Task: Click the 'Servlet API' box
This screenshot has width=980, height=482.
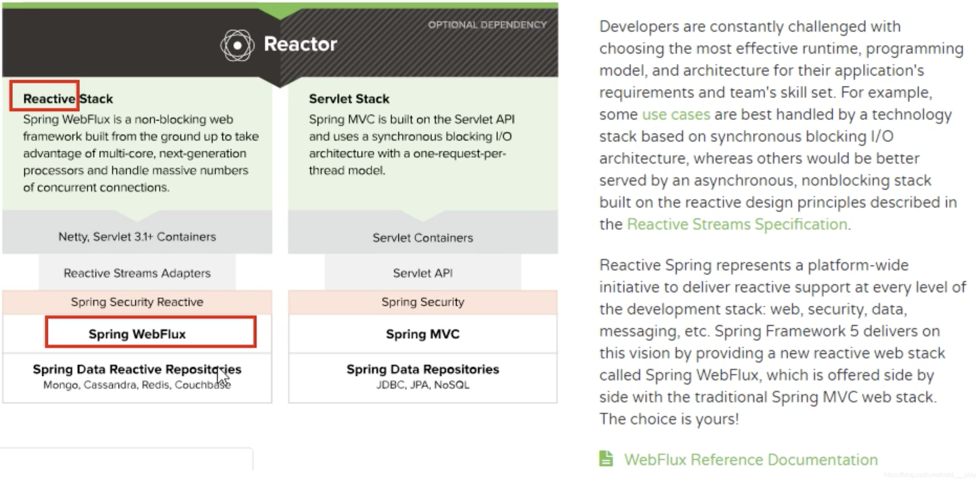Action: pos(423,273)
